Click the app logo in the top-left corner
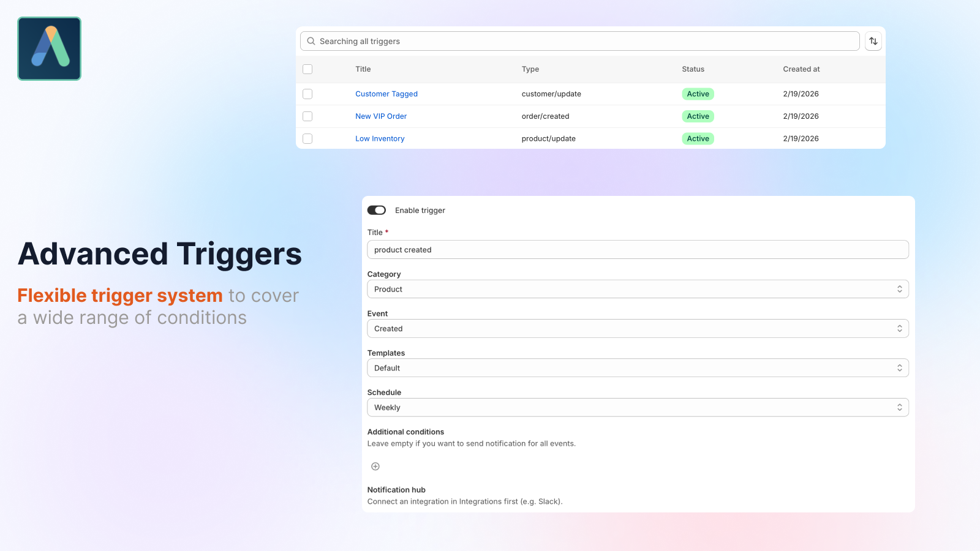 49,48
